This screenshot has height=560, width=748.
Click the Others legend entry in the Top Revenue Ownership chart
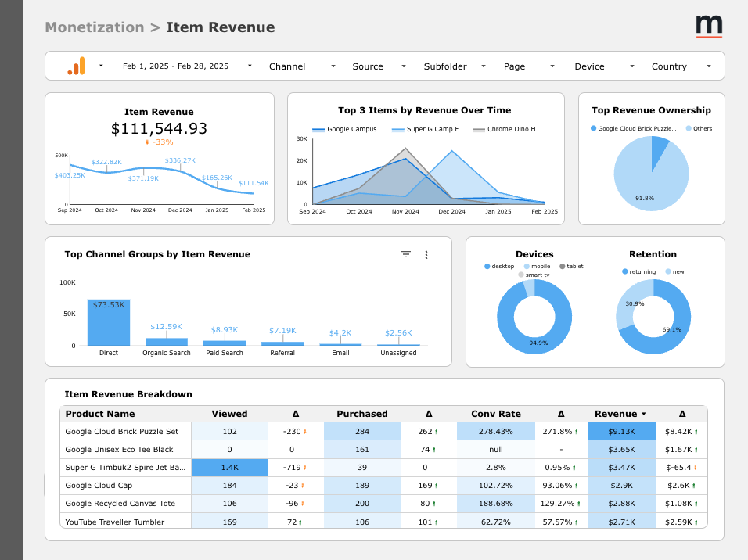coord(699,128)
